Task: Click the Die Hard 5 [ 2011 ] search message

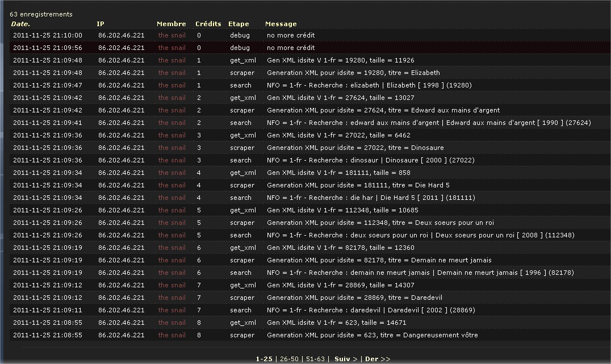Action: pos(371,197)
